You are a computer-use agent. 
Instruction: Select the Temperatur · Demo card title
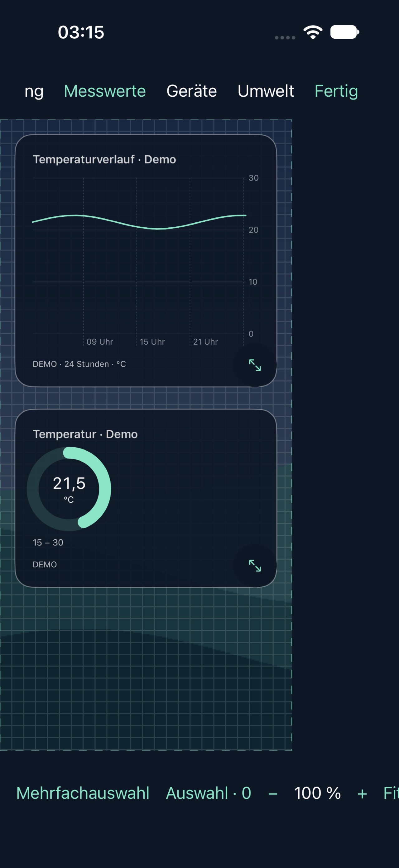[x=85, y=434]
